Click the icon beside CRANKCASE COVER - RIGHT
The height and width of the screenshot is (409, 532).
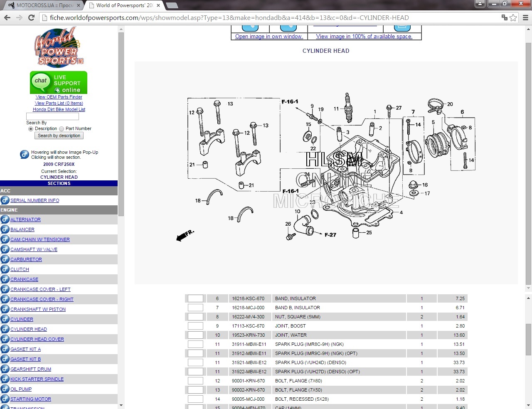point(5,299)
